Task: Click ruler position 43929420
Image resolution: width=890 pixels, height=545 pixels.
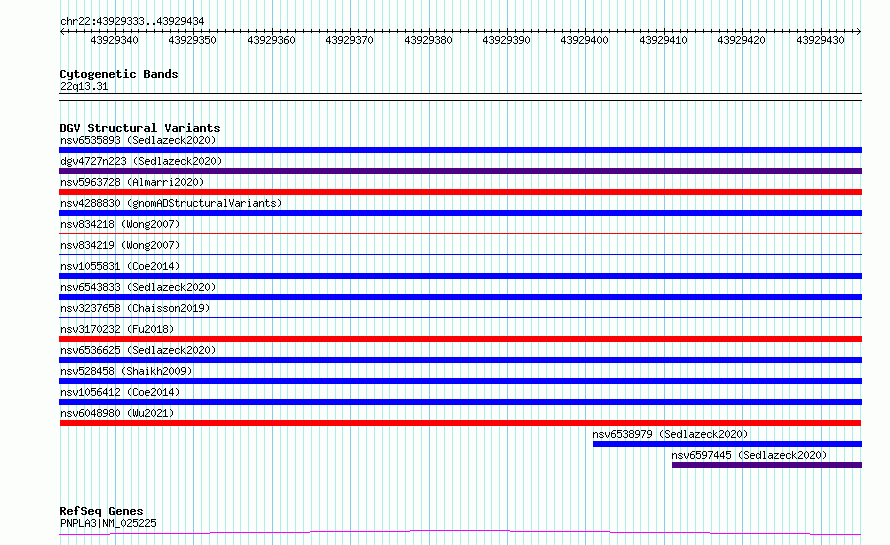Action: click(x=741, y=40)
